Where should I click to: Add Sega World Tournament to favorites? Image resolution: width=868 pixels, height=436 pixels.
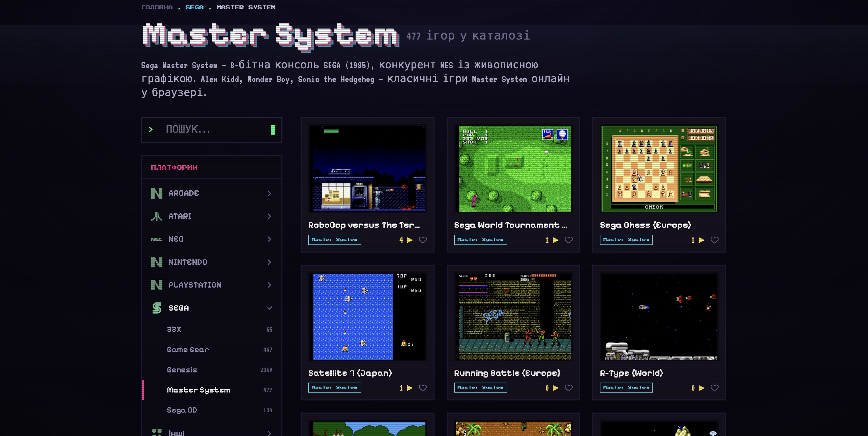coord(568,240)
